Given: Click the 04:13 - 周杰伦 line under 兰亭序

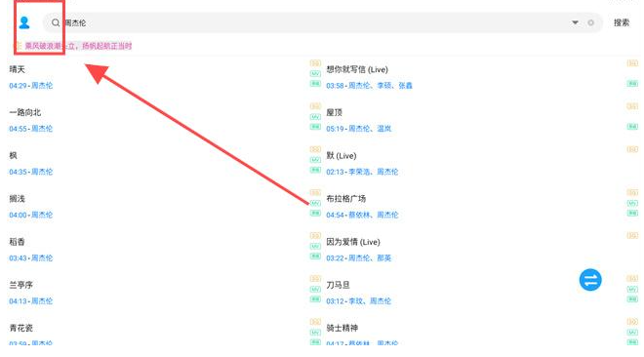Looking at the screenshot, I should pyautogui.click(x=31, y=300).
